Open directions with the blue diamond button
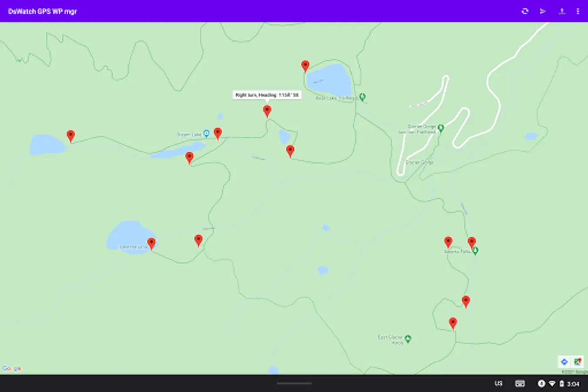588x392 pixels. pyautogui.click(x=564, y=362)
